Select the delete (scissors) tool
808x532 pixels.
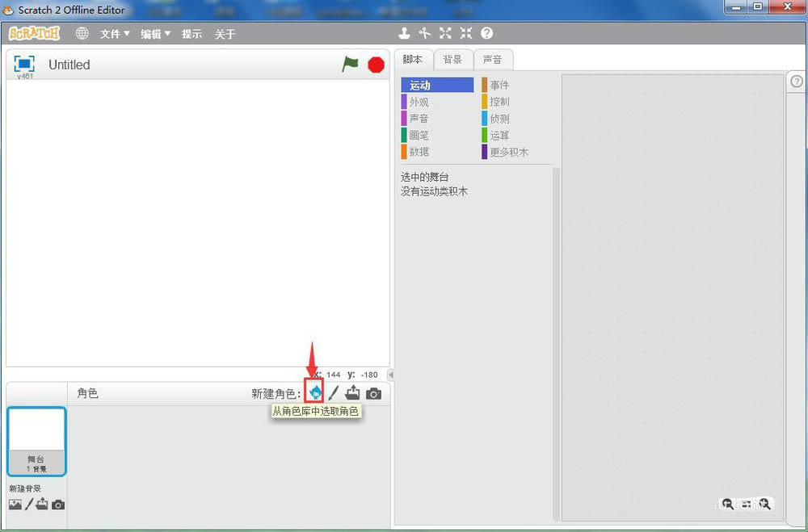424,33
